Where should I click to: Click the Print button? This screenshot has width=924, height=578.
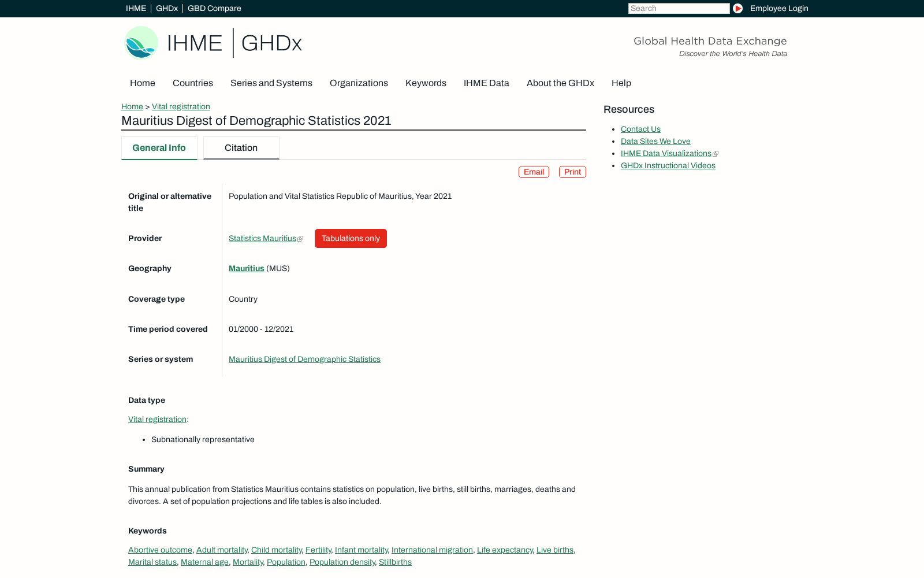click(572, 172)
